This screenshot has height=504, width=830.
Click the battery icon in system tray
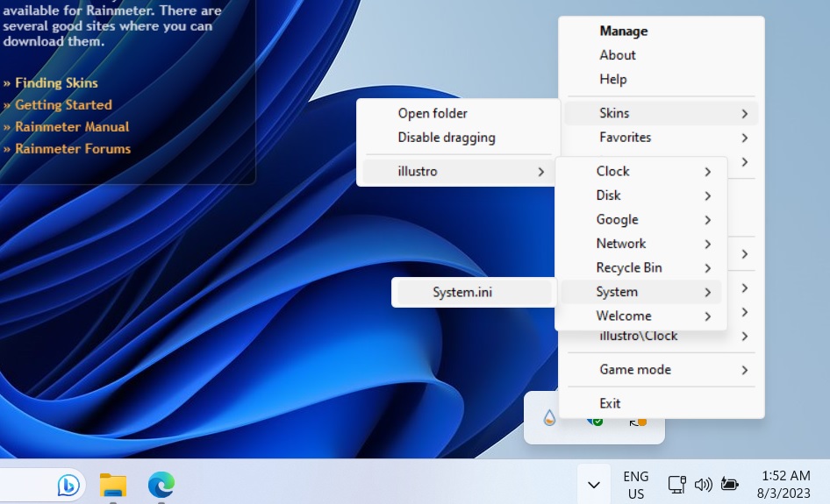(x=729, y=485)
